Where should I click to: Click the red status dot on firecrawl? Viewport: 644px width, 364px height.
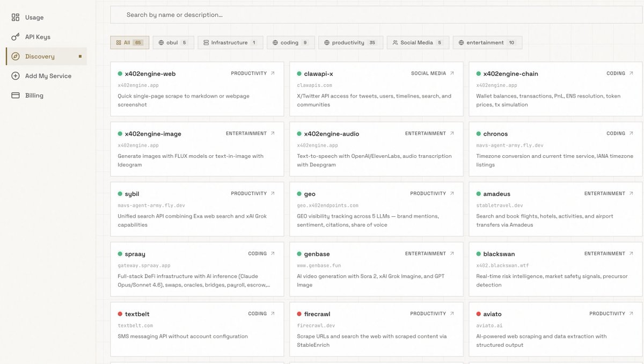[x=299, y=314]
